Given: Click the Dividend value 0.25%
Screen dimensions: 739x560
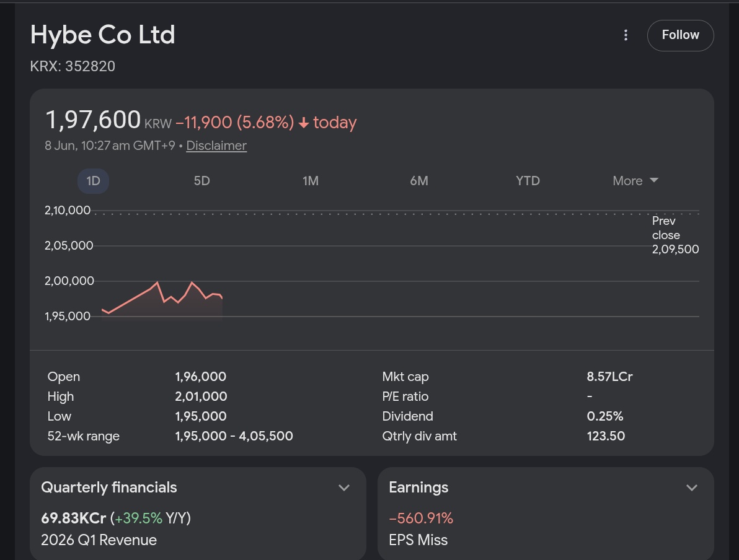Looking at the screenshot, I should tap(604, 416).
